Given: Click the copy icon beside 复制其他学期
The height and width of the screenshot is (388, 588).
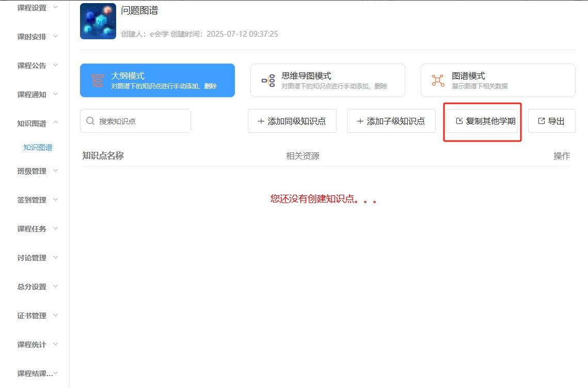Looking at the screenshot, I should (459, 121).
